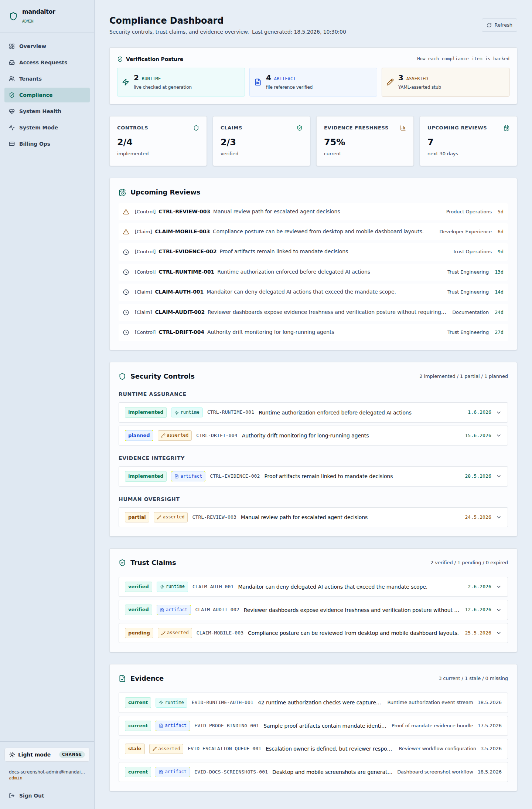The image size is (532, 809).
Task: Click the CLAIM-AUDIT-002 upcoming review entry
Action: (313, 312)
